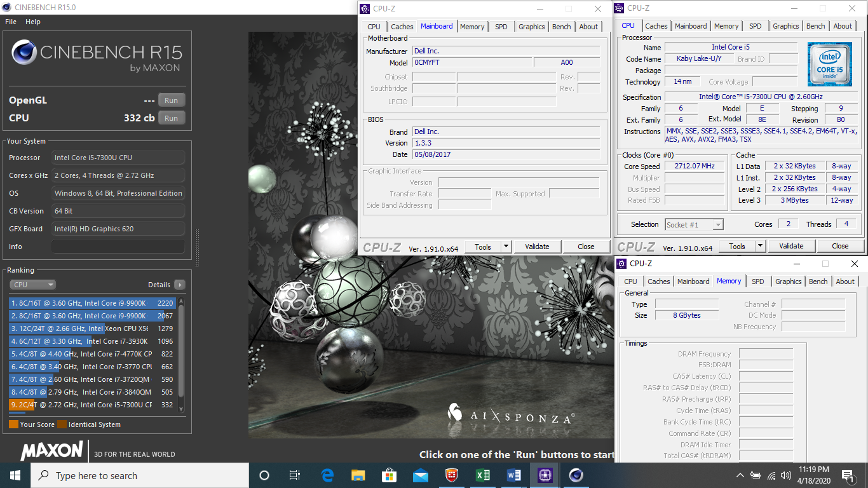Open Task View on the taskbar
Image resolution: width=868 pixels, height=488 pixels.
(295, 475)
